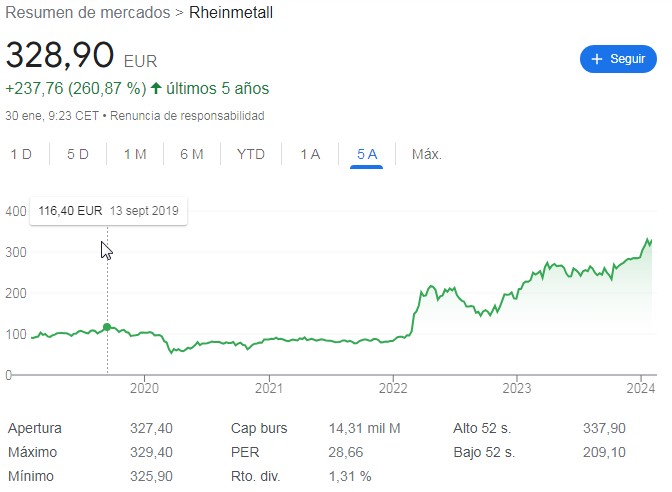Show the 1 A yearly chart range
The image size is (672, 492).
click(310, 154)
